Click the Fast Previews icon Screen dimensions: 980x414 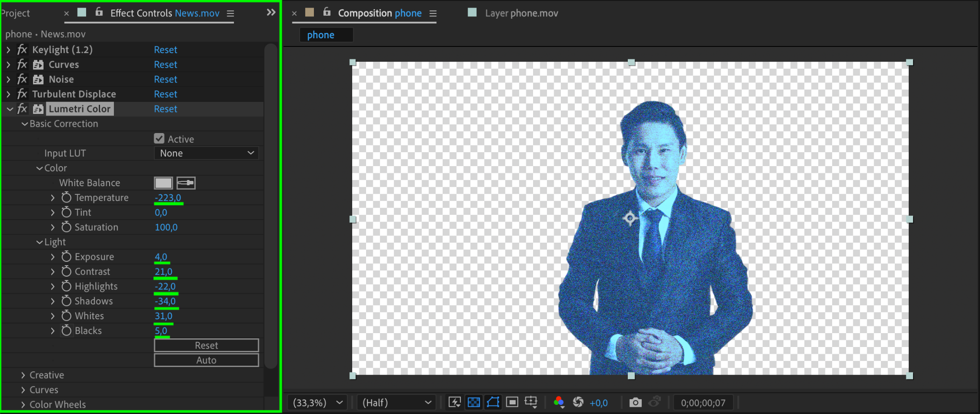pyautogui.click(x=455, y=403)
